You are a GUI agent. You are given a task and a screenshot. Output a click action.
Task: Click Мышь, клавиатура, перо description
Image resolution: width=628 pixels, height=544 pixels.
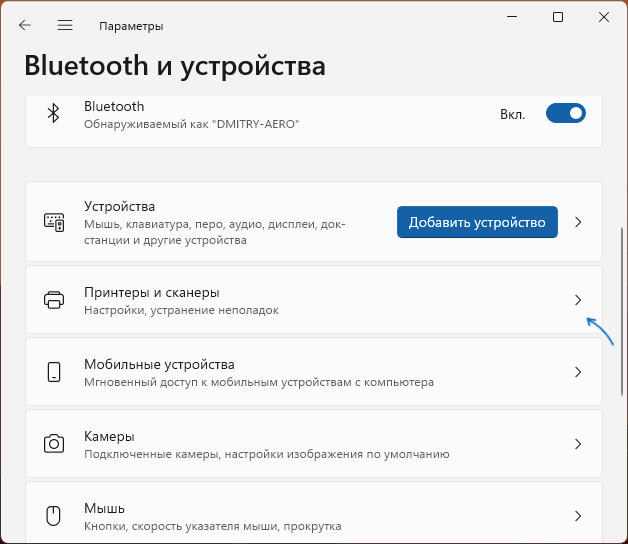point(214,232)
